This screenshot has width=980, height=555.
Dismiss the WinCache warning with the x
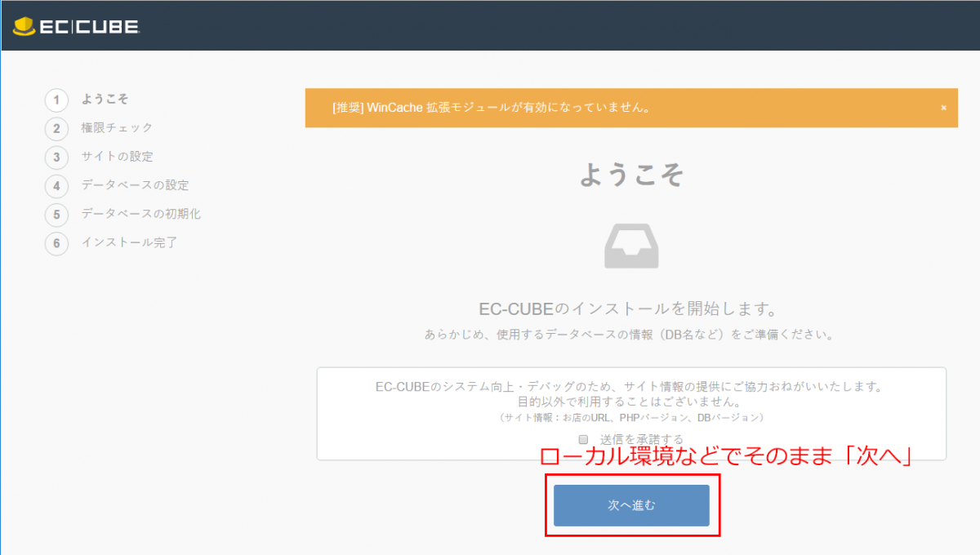click(943, 108)
